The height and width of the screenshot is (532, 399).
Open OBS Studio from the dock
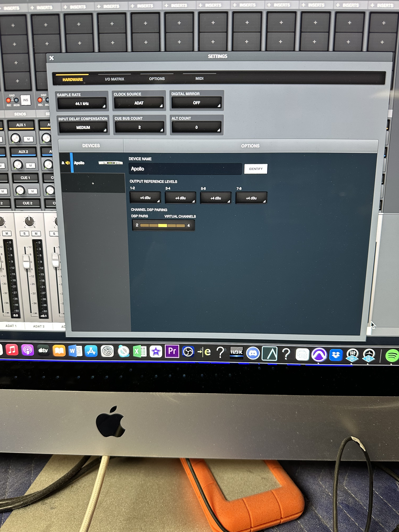coord(188,352)
